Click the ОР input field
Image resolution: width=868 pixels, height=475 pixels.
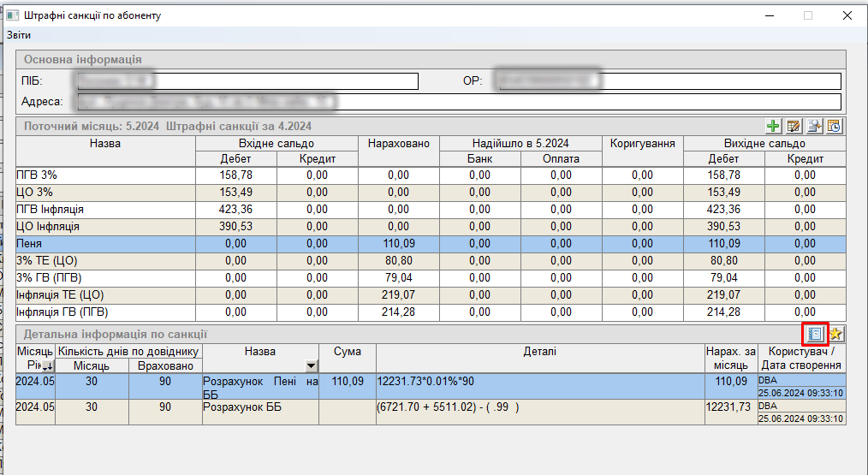coord(669,81)
